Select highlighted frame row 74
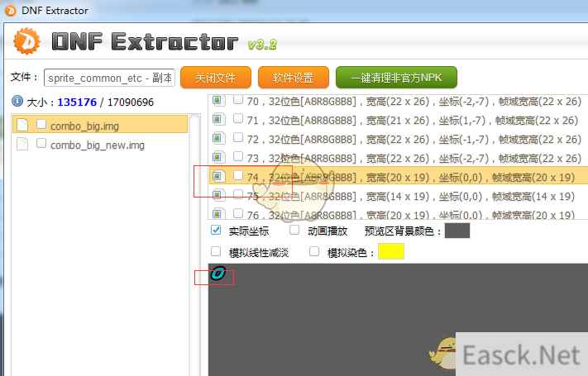Viewport: 588px width, 376px height. (398, 177)
